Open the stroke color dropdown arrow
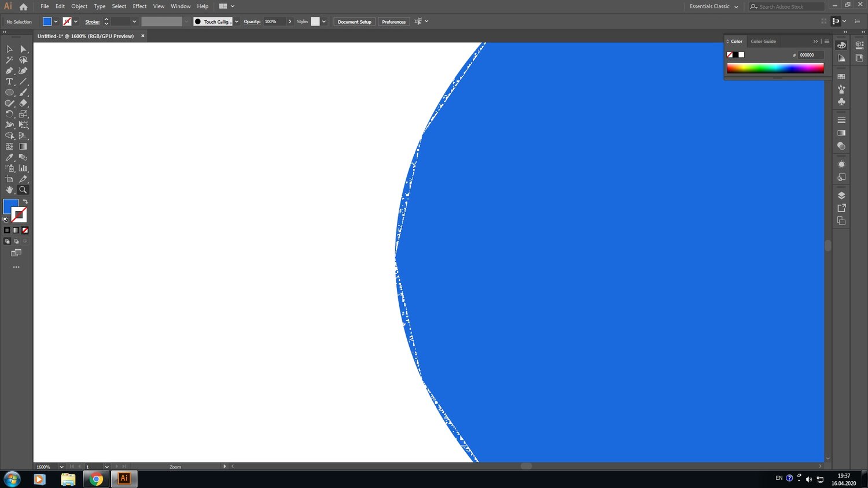868x488 pixels. [x=76, y=21]
